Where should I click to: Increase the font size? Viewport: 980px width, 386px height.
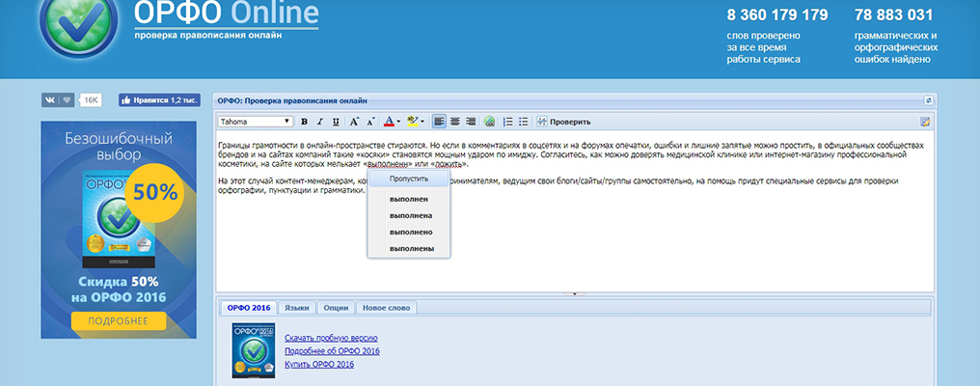[354, 122]
